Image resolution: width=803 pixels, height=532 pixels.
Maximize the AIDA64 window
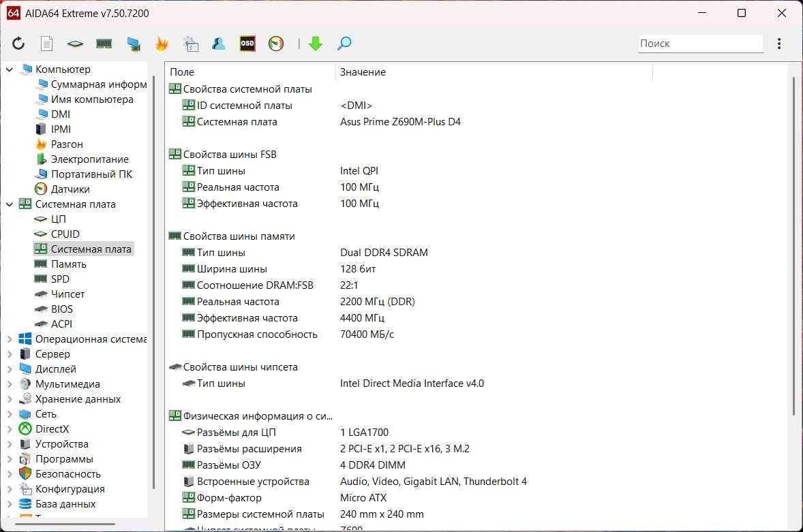[x=742, y=14]
